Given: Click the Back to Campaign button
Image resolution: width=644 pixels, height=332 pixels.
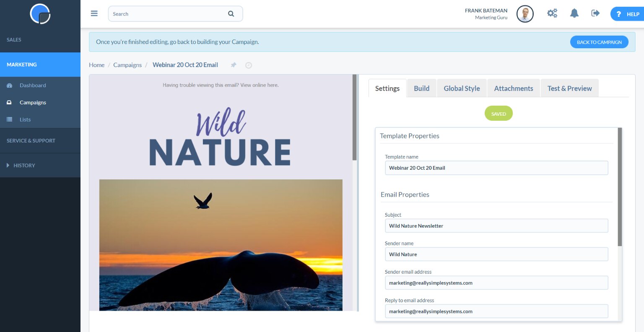Looking at the screenshot, I should click(599, 42).
